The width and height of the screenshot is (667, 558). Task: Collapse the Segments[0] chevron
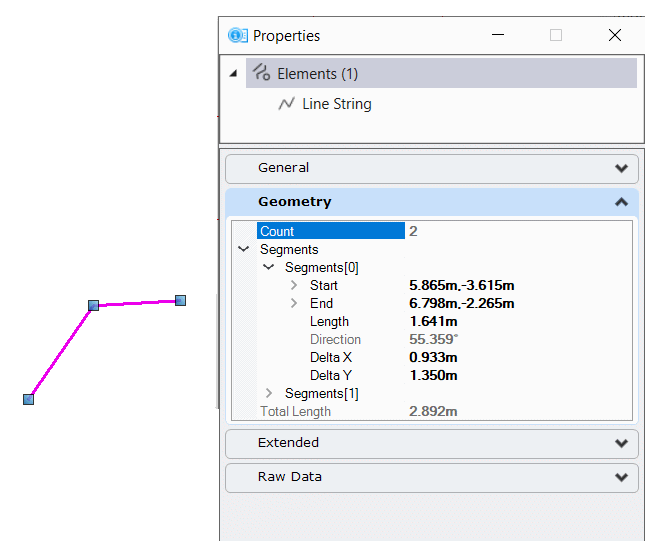coord(268,267)
